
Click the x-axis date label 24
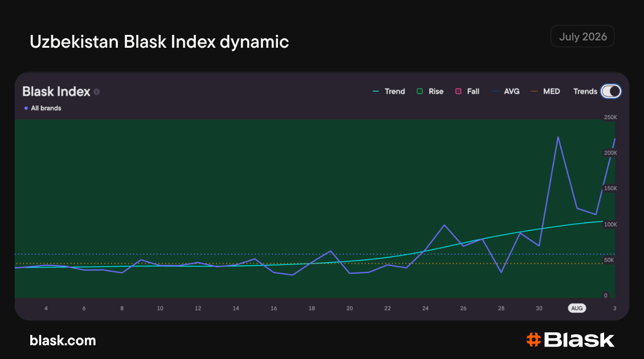pyautogui.click(x=425, y=308)
